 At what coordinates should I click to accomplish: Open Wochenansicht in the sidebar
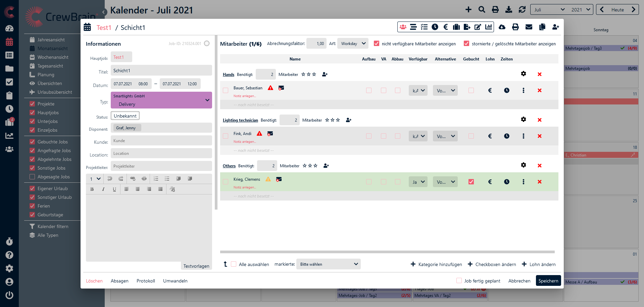(x=53, y=57)
